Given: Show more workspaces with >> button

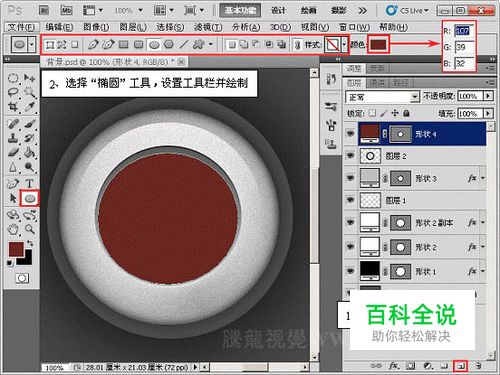Looking at the screenshot, I should click(x=362, y=11).
